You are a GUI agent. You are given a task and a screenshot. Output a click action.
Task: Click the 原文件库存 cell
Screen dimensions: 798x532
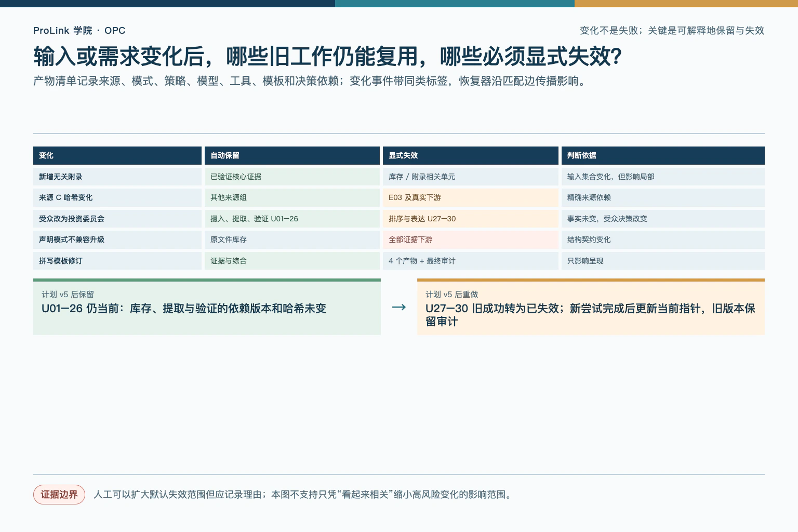pos(292,240)
